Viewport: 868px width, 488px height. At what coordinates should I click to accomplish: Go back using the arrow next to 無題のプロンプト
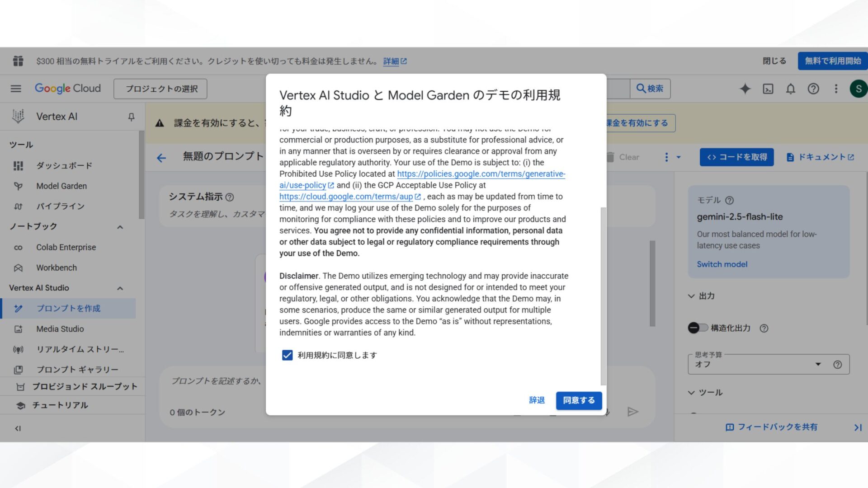pyautogui.click(x=161, y=158)
